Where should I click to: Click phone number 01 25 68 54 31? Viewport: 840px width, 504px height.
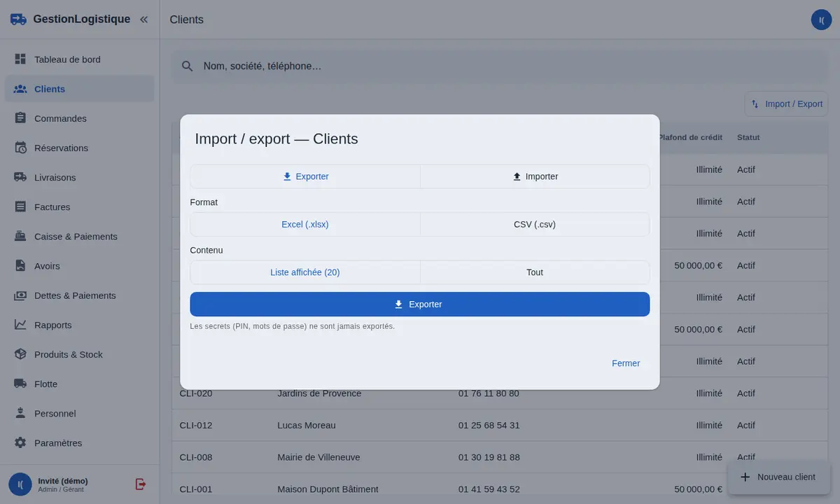coord(489,425)
